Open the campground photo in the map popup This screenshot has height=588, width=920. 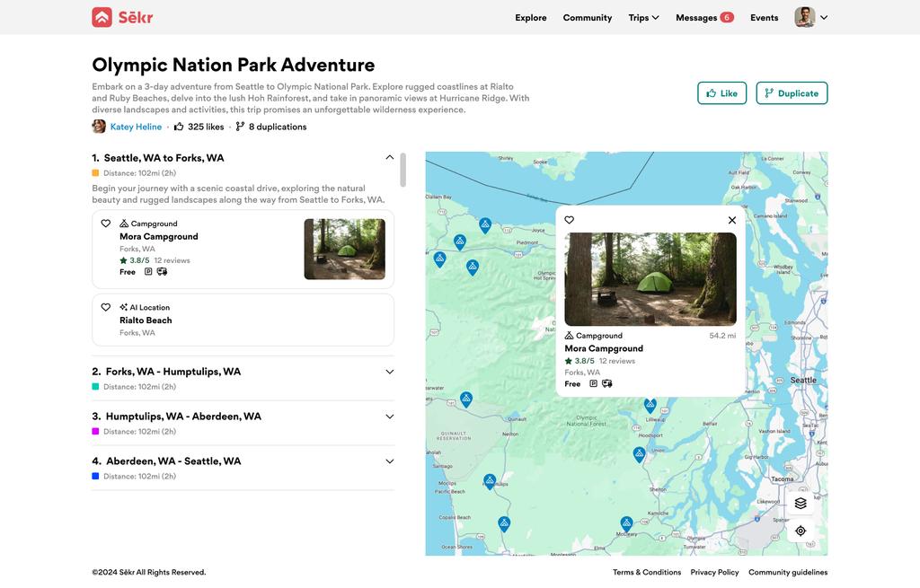pyautogui.click(x=650, y=279)
